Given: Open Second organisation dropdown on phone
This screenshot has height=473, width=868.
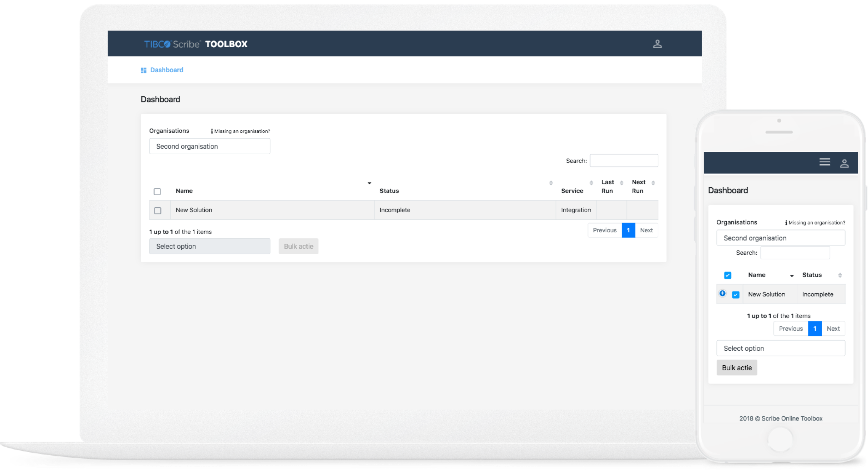Looking at the screenshot, I should pos(780,238).
